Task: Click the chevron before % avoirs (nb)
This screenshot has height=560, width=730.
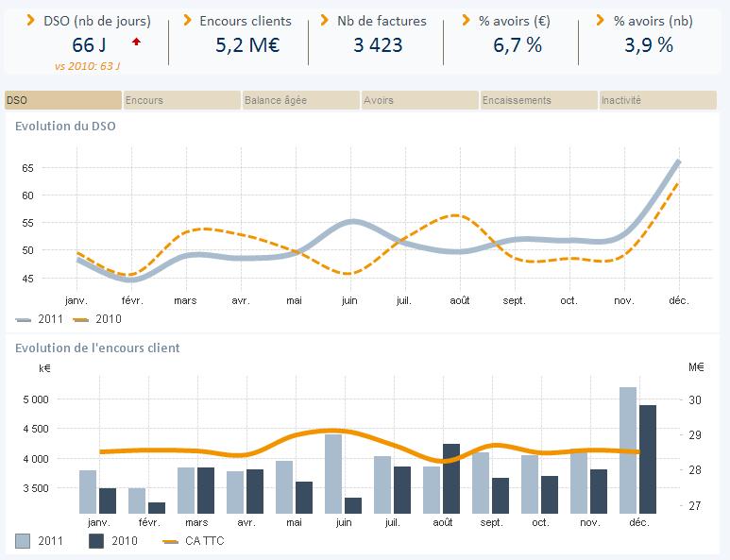Action: click(x=602, y=20)
